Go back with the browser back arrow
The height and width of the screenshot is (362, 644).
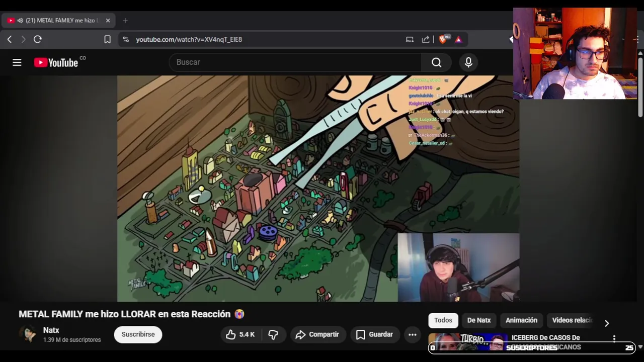[x=10, y=39]
